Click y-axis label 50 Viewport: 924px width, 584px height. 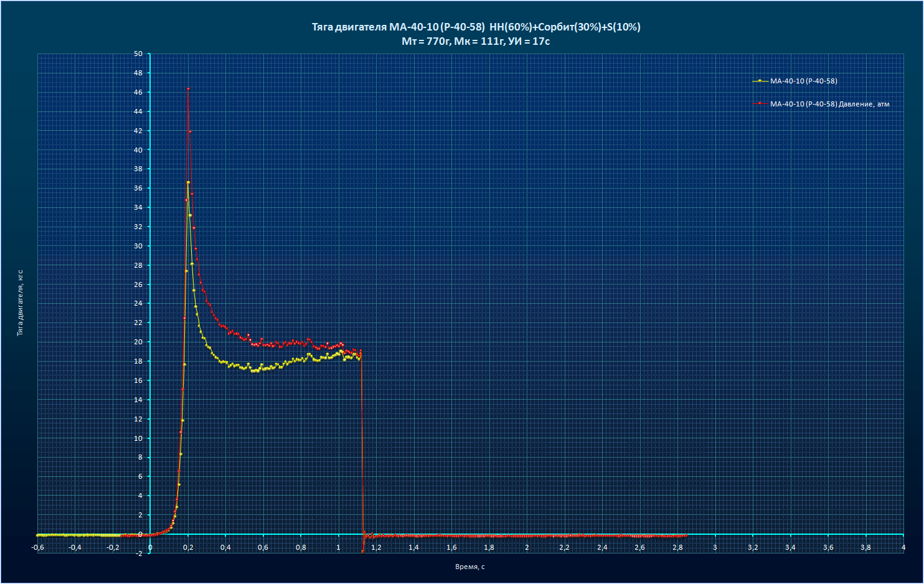pos(138,54)
